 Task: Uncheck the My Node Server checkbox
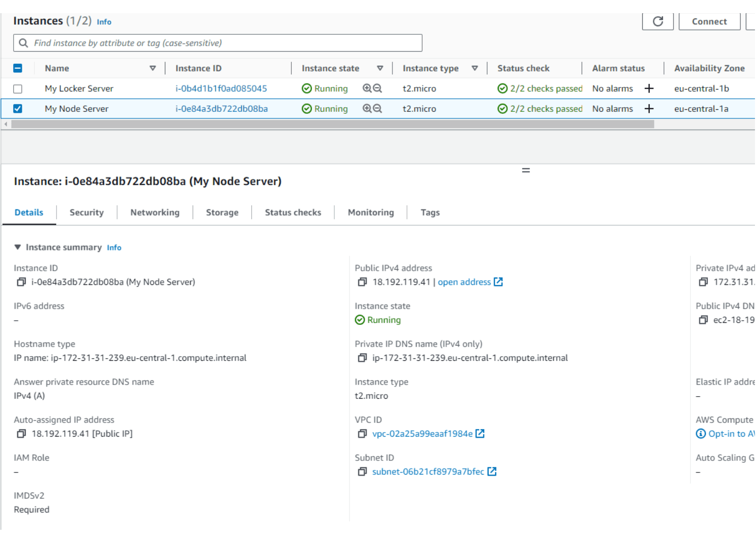point(18,109)
